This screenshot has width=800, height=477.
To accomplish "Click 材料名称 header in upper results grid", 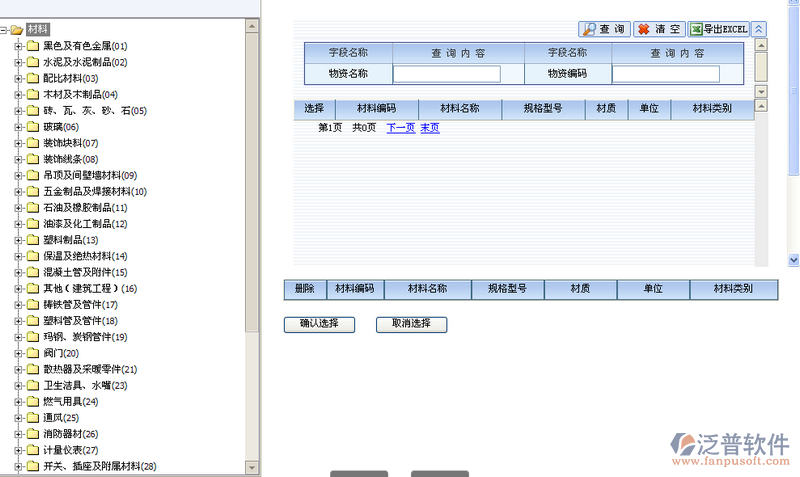I will click(x=460, y=109).
